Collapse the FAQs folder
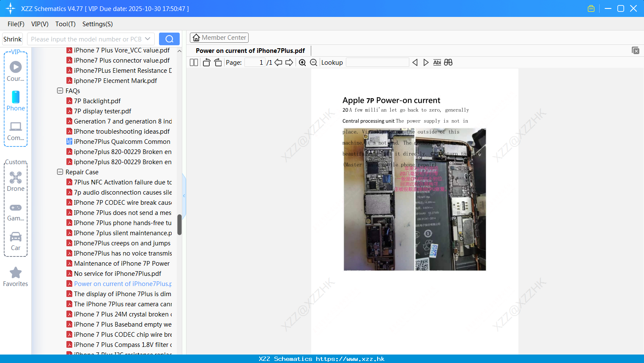Viewport: 644px width, 363px height. pos(60,91)
